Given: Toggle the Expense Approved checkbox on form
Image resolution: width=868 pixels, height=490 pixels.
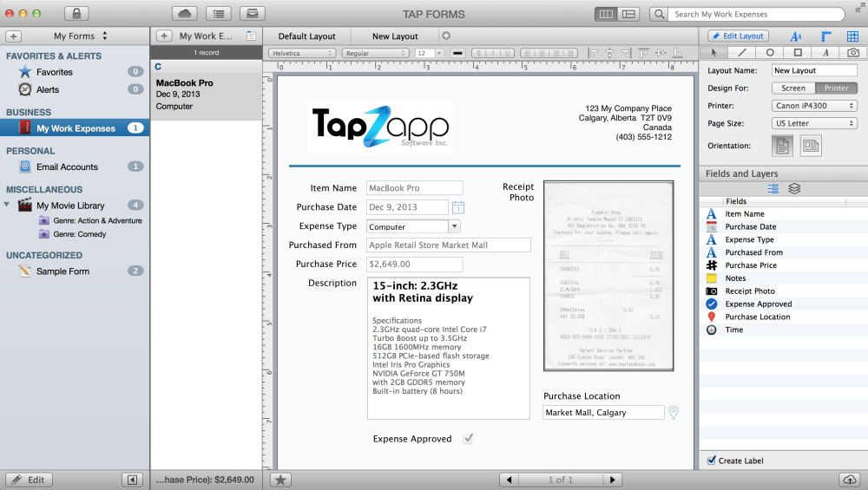Looking at the screenshot, I should tap(469, 439).
